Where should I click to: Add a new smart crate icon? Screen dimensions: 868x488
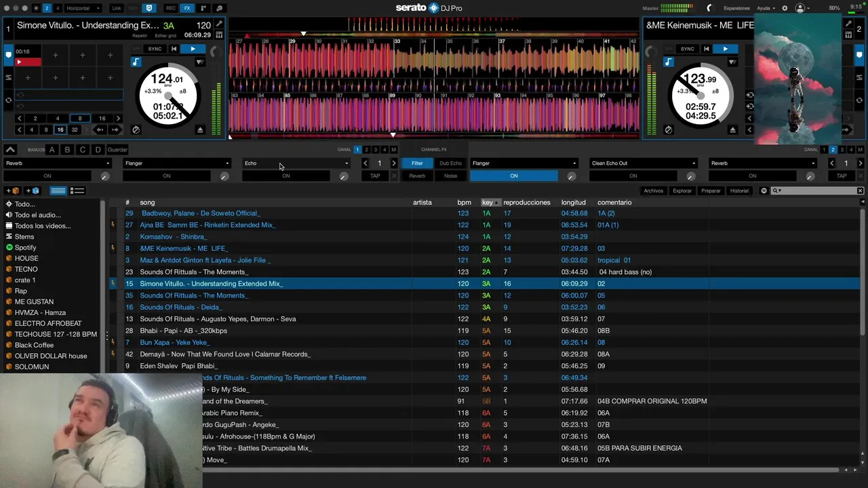tap(33, 190)
